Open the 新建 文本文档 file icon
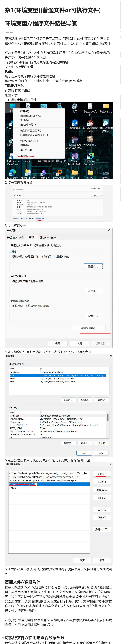This screenshot has width=121, height=644. [x=90, y=106]
